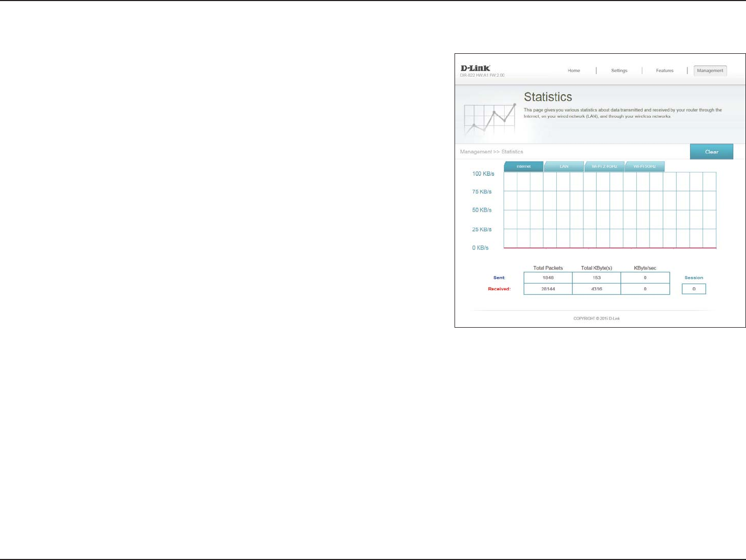
Task: Click the 50 KB/s axis label
Action: click(x=482, y=210)
